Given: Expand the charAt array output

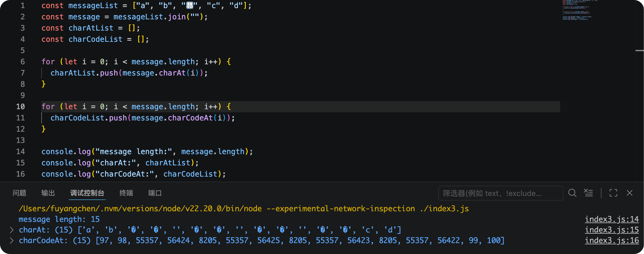Looking at the screenshot, I should tap(12, 230).
